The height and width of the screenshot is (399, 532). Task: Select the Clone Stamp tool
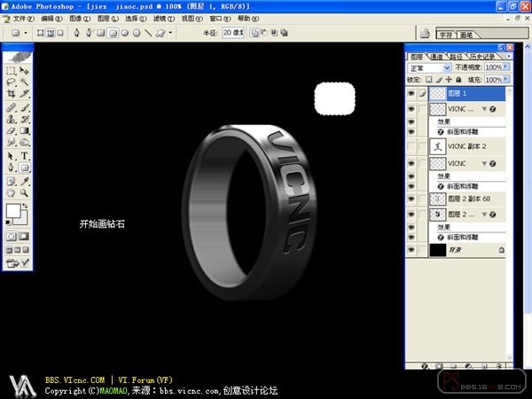pyautogui.click(x=11, y=119)
